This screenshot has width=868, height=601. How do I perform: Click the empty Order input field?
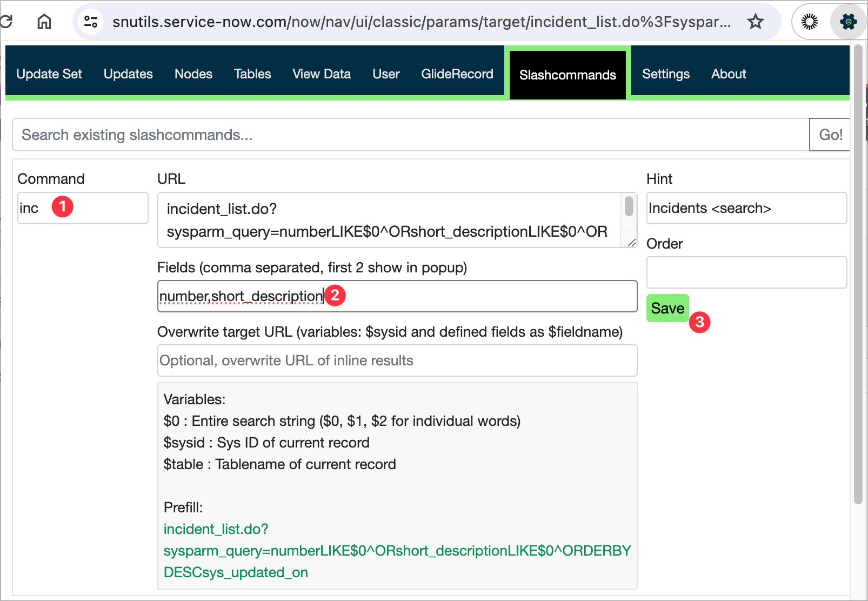click(x=746, y=272)
